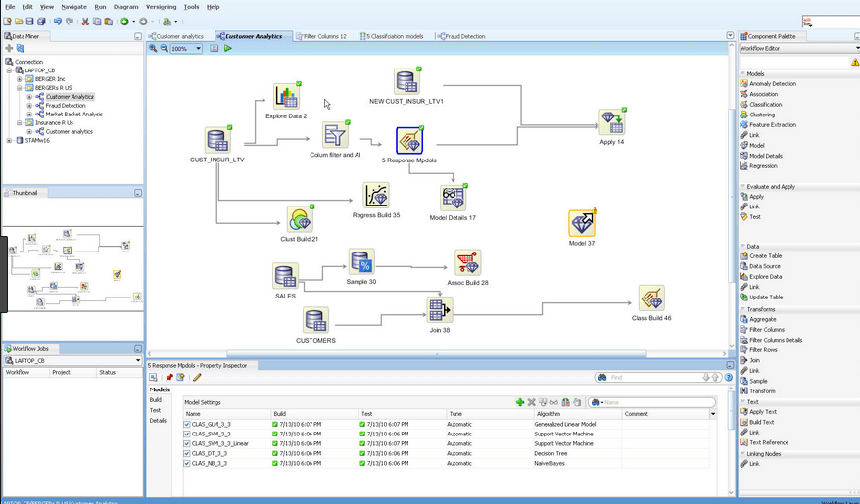Image resolution: width=860 pixels, height=504 pixels.
Task: Uncheck the CLAS_GLM_3_3 model checkbox
Action: click(188, 425)
